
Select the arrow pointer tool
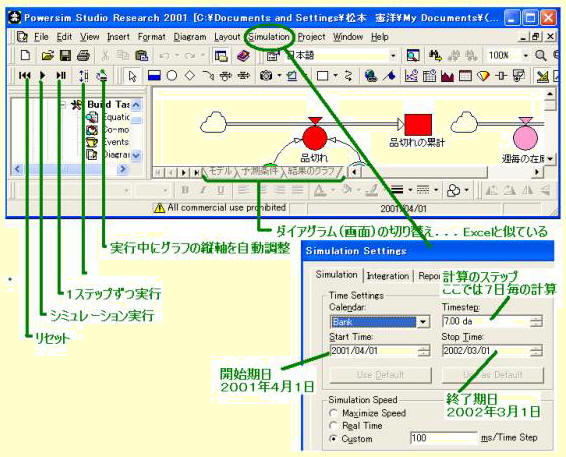(132, 76)
